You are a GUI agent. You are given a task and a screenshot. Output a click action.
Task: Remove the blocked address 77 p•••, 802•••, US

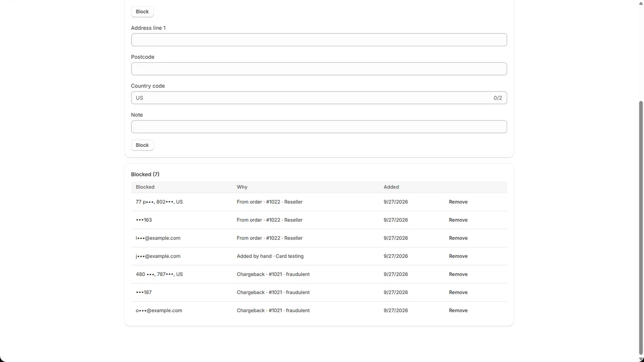pos(458,202)
